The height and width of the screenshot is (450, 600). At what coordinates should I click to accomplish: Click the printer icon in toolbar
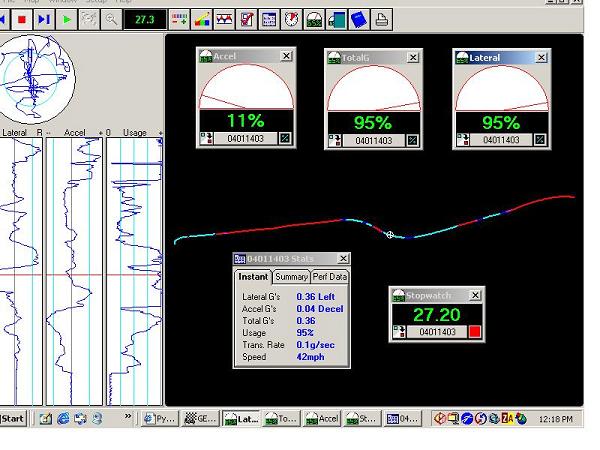381,19
